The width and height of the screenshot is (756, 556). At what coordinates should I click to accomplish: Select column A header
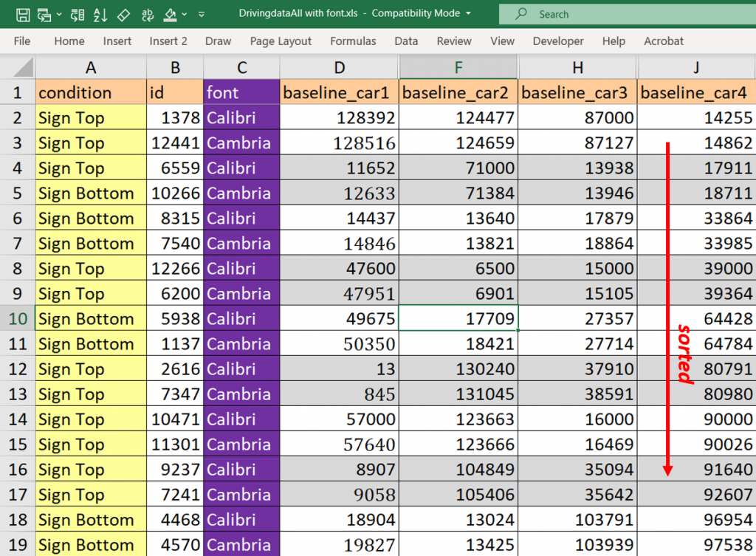tap(91, 67)
